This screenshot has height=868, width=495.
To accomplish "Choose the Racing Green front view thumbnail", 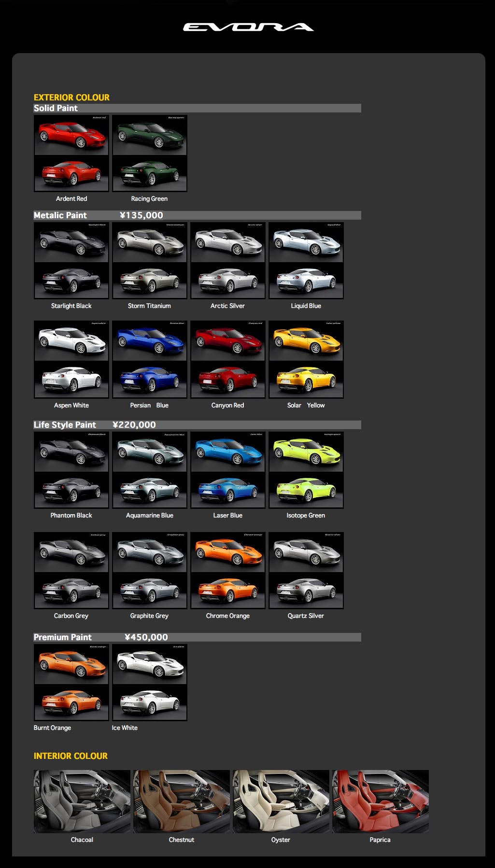I will [150, 135].
